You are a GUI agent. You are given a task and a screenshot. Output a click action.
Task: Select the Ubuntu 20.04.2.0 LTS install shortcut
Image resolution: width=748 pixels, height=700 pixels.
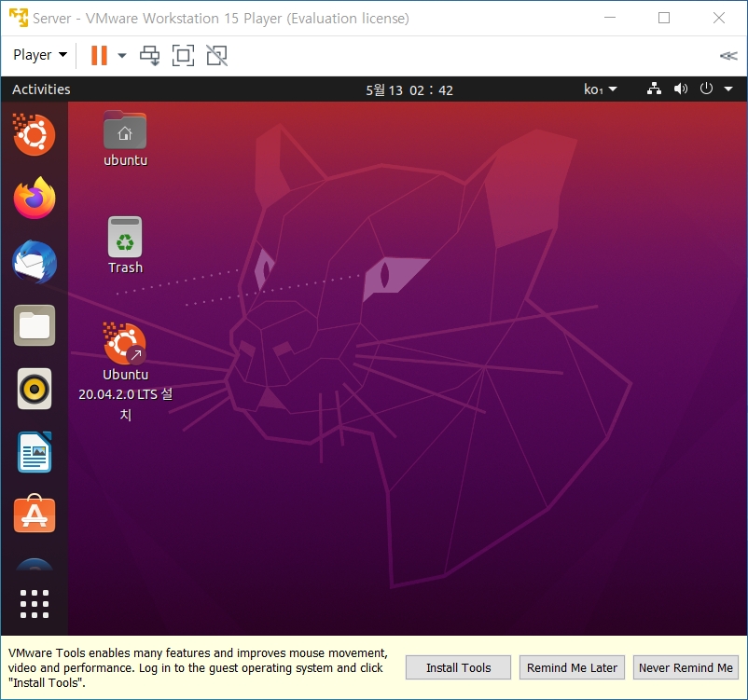coord(126,372)
